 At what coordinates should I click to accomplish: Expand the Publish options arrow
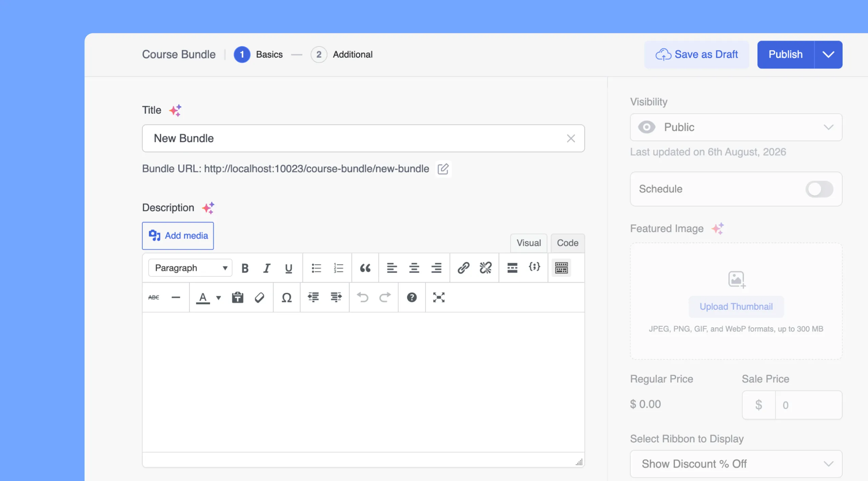pyautogui.click(x=828, y=55)
